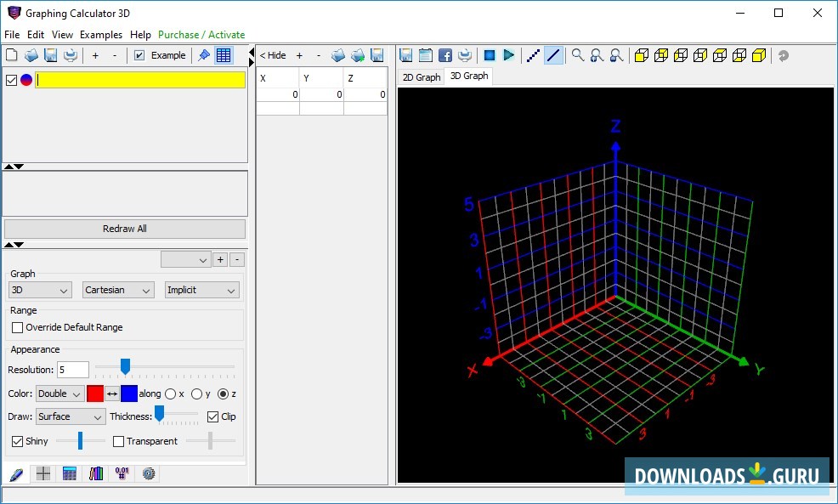838x504 pixels.
Task: Select the magnifier zoom tool
Action: [x=578, y=55]
